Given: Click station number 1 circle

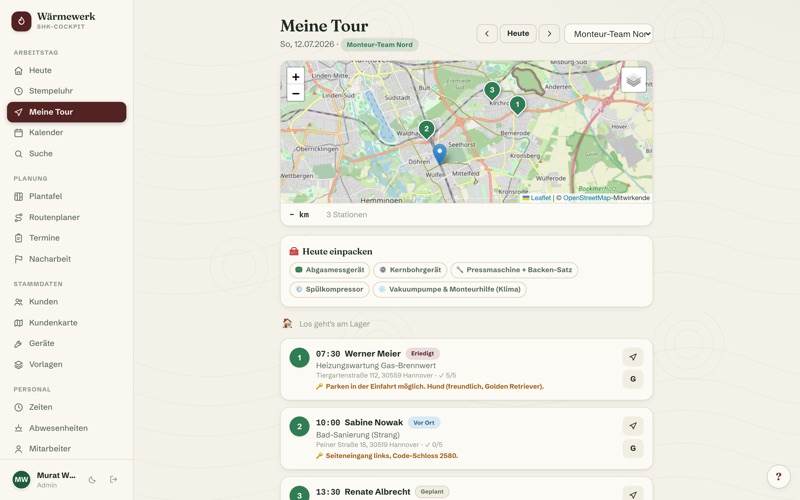Looking at the screenshot, I should tap(299, 358).
